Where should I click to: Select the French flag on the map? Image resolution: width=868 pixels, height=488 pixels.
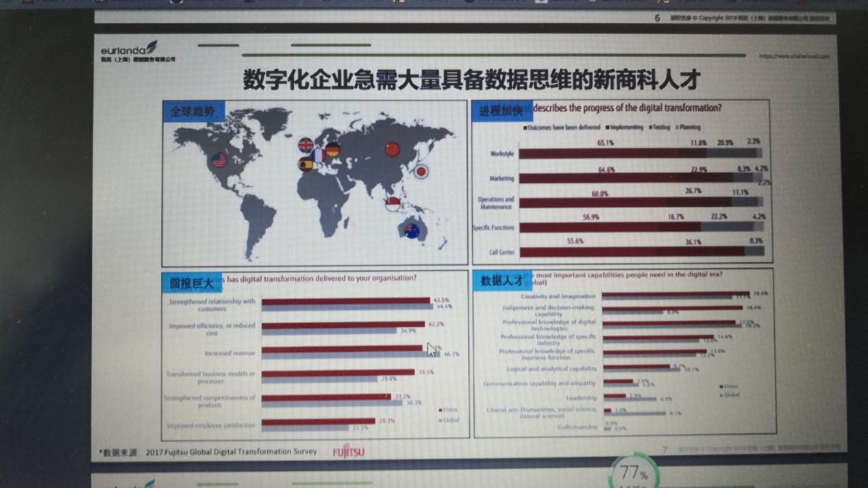point(319,155)
